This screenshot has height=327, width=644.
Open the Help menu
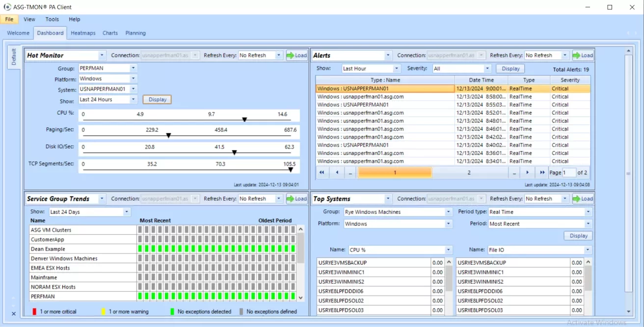click(75, 19)
